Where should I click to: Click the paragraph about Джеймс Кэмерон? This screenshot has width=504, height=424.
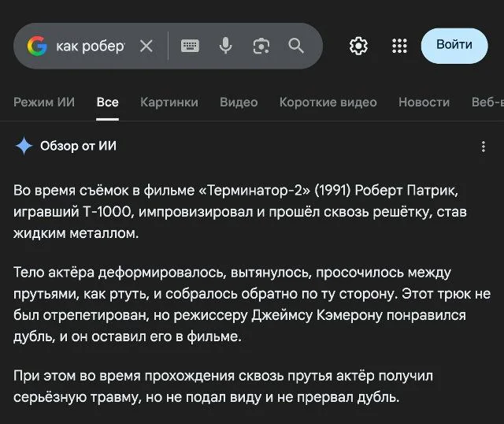(x=251, y=304)
